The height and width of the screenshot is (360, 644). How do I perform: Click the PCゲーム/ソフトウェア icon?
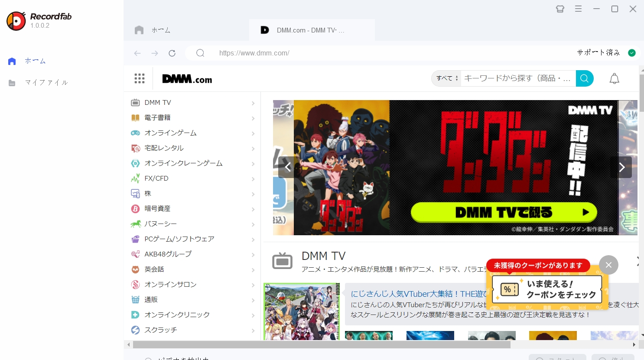click(135, 239)
